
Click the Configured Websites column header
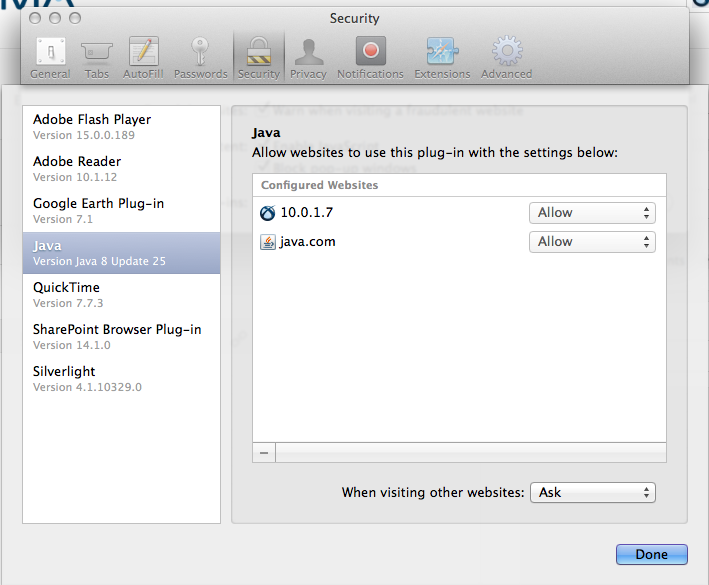click(459, 185)
